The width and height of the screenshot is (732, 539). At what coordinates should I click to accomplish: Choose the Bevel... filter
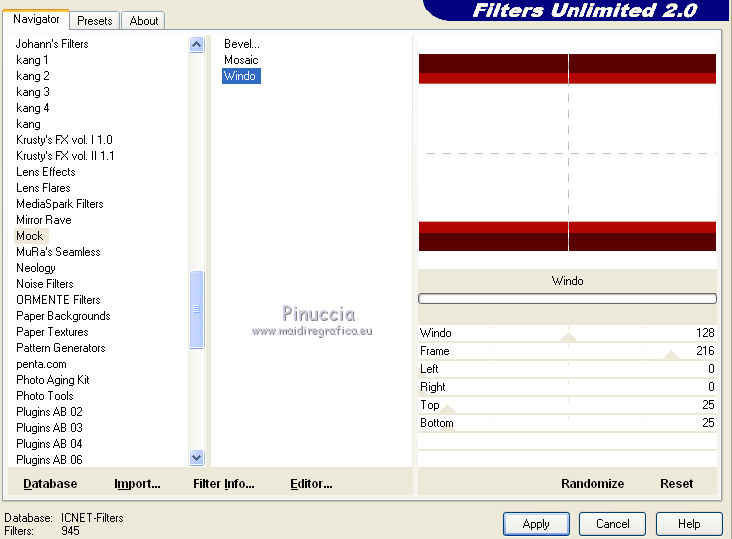[241, 44]
